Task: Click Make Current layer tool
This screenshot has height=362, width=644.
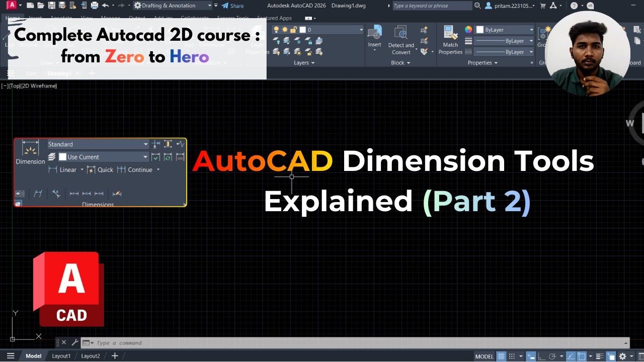Action: (x=319, y=41)
